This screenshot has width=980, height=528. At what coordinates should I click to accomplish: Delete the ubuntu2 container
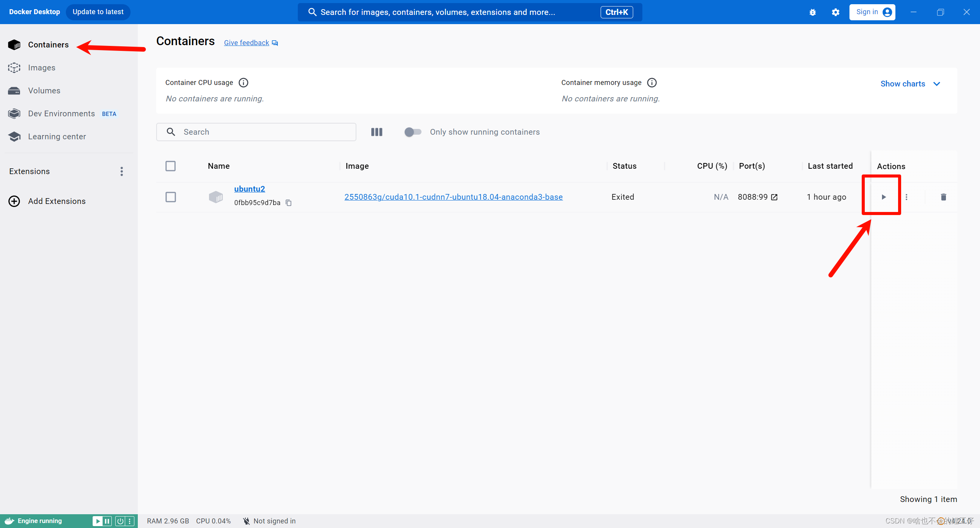pos(943,197)
